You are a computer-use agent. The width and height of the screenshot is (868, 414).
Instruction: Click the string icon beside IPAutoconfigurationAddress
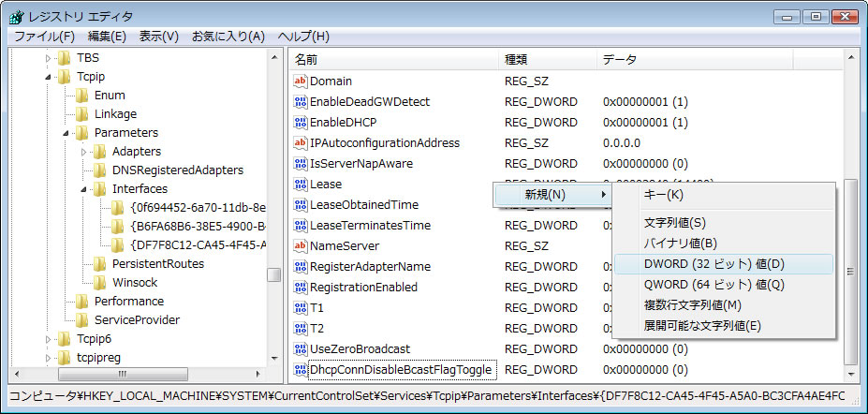coord(300,142)
